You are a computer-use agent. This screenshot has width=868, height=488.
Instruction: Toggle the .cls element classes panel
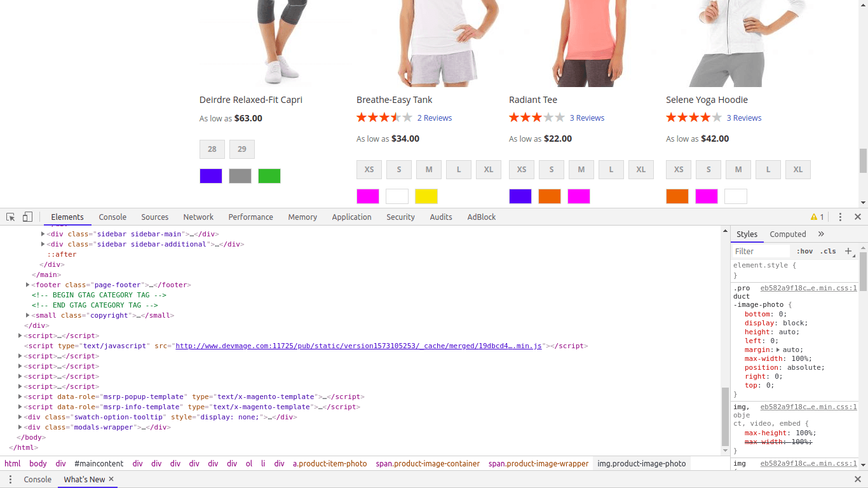click(828, 251)
